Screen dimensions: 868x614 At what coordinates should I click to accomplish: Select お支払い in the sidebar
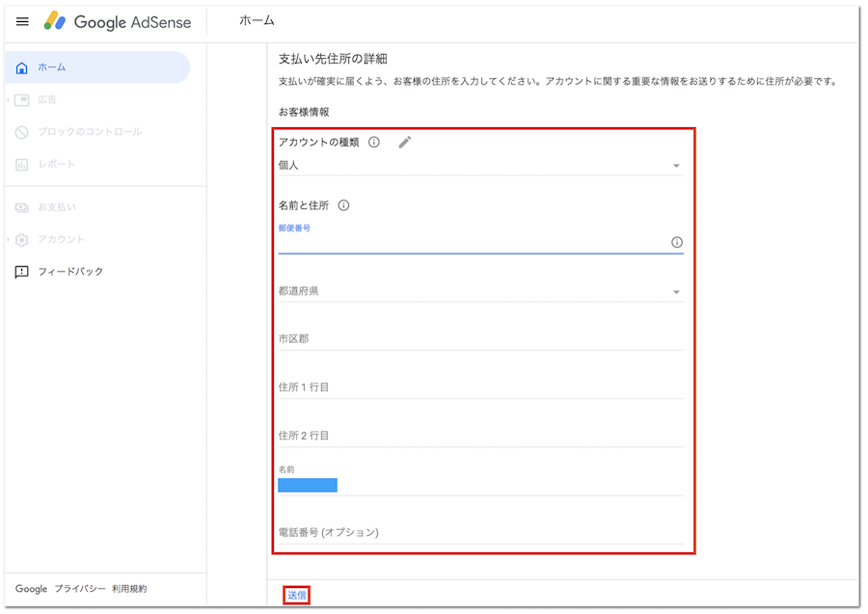pyautogui.click(x=56, y=207)
